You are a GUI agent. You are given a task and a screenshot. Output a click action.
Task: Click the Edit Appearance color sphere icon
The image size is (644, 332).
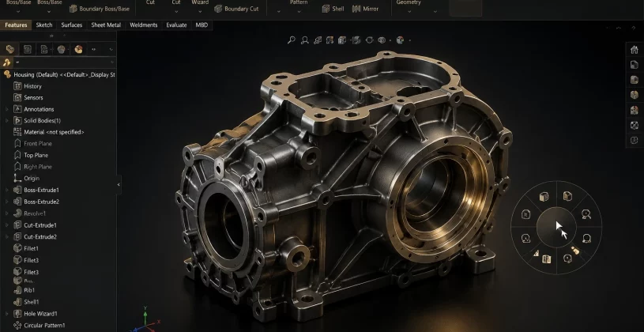(x=400, y=40)
